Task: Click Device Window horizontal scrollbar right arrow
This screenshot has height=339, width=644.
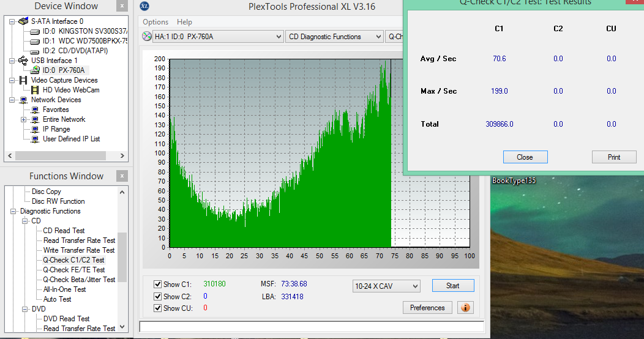Action: pyautogui.click(x=122, y=156)
